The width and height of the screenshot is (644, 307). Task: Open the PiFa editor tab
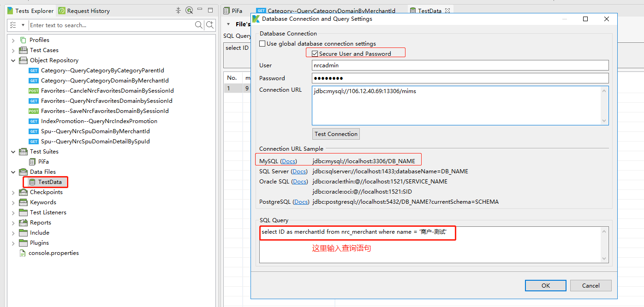233,11
